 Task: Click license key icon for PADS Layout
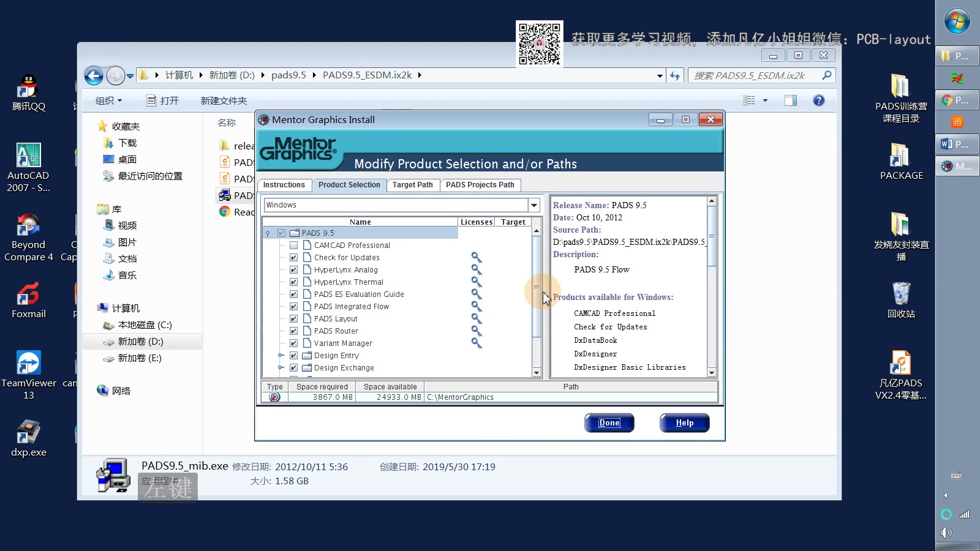(476, 319)
